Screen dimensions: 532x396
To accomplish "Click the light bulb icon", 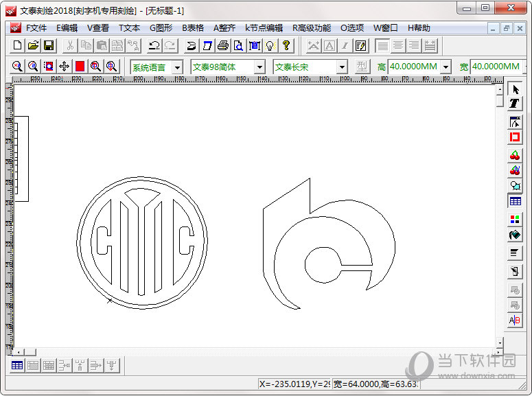I will click(270, 45).
